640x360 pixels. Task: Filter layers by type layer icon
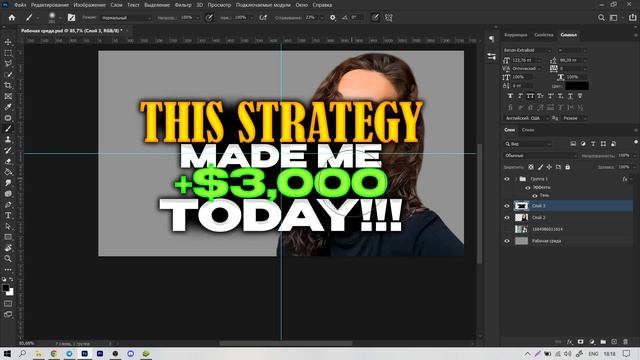click(593, 144)
